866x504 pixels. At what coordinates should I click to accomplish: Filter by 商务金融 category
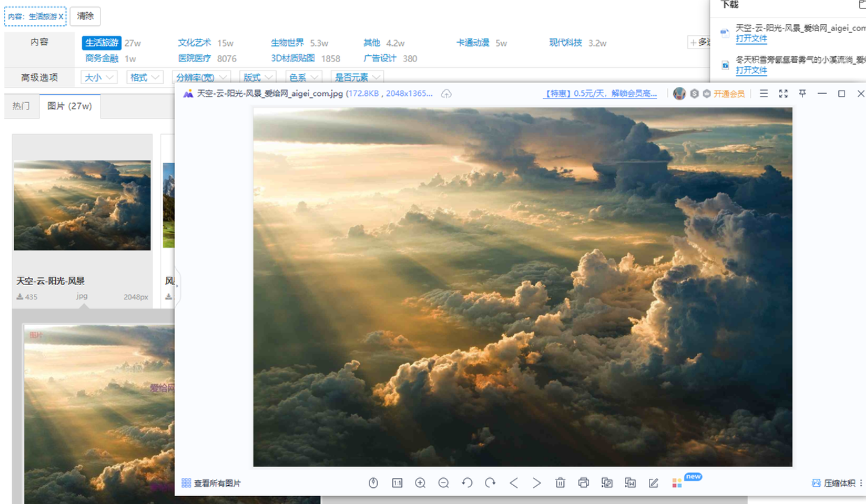coord(102,58)
